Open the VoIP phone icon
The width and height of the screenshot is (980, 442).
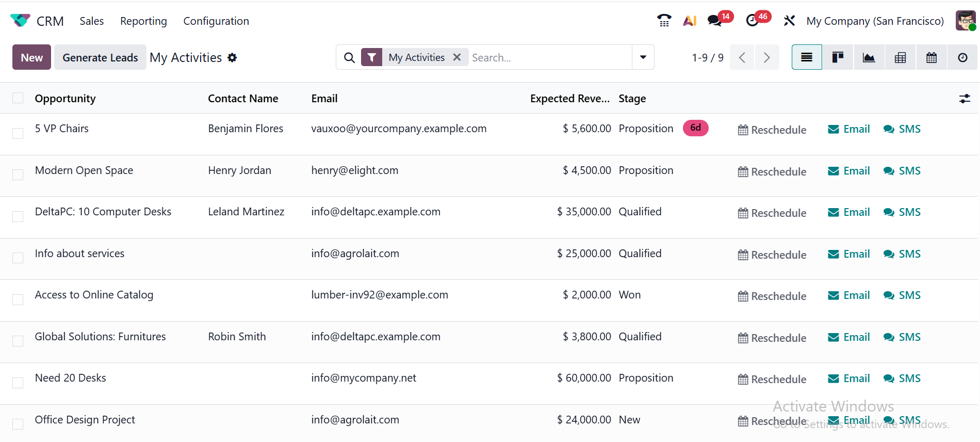coord(664,21)
